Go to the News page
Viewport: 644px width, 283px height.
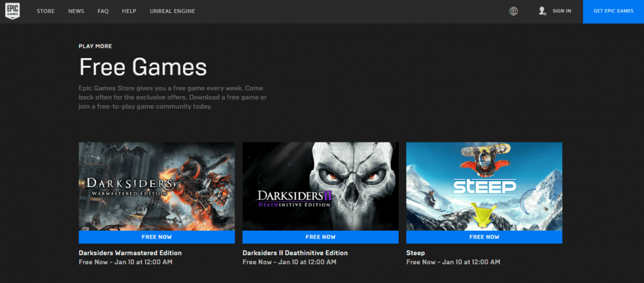pyautogui.click(x=76, y=11)
